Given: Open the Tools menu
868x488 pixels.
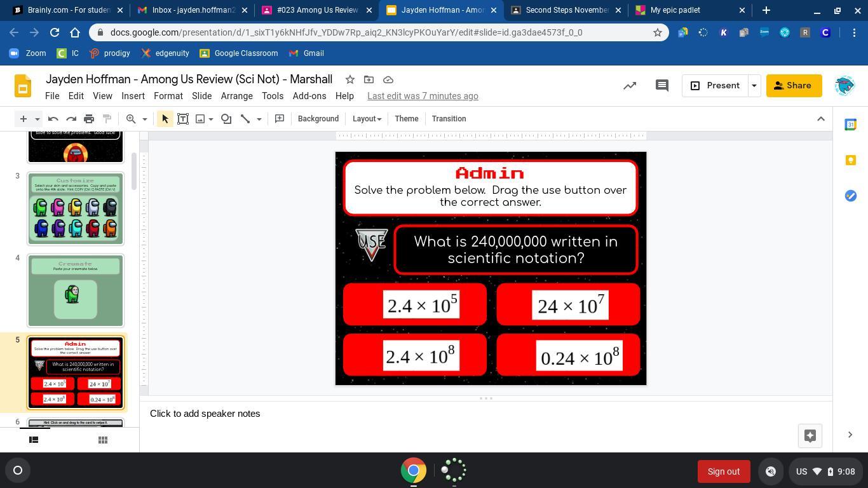Looking at the screenshot, I should click(x=273, y=96).
